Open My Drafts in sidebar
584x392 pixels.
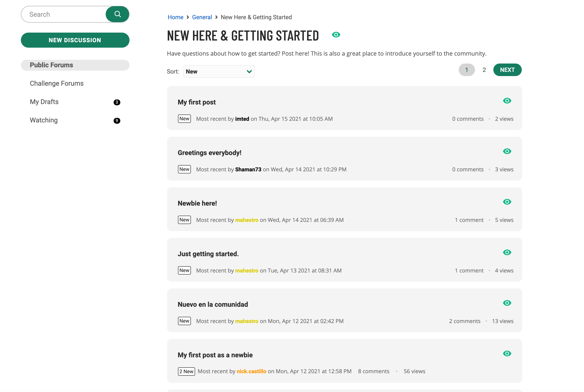click(44, 102)
